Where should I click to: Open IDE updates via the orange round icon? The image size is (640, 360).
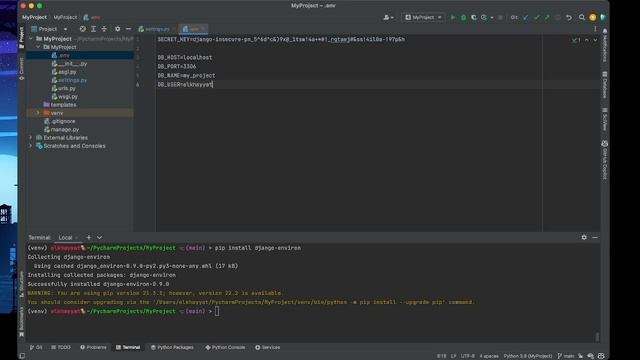[593, 18]
